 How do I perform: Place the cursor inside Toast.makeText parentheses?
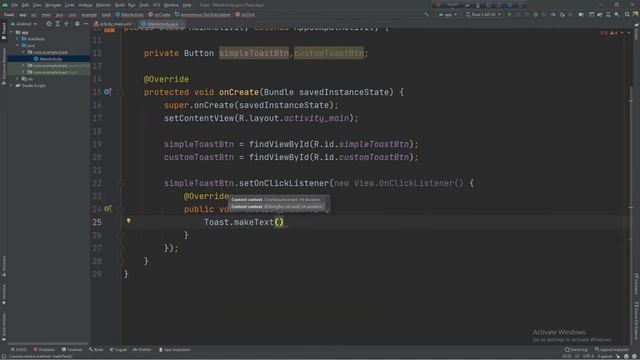click(279, 222)
